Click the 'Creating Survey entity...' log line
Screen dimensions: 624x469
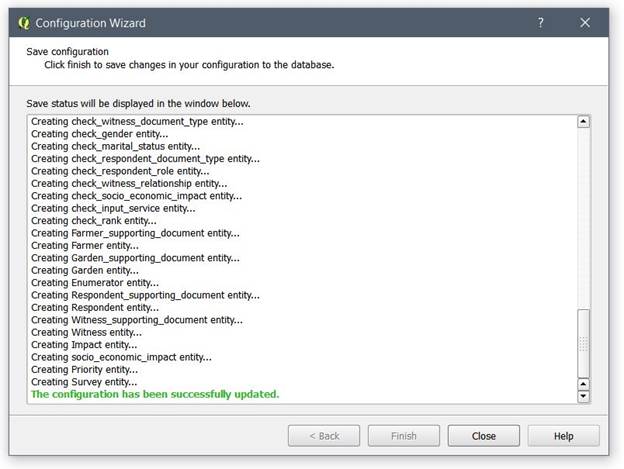84,382
